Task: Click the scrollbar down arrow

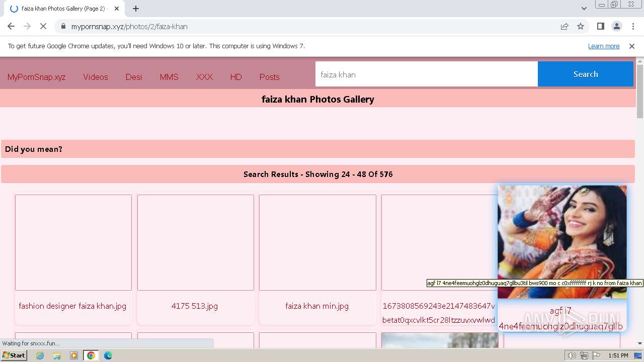Action: point(640,343)
